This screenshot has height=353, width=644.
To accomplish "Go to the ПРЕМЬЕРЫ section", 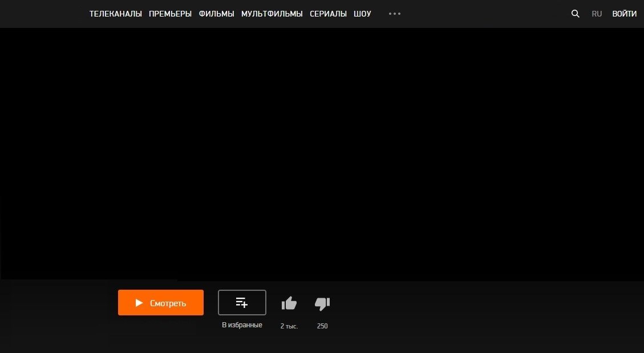I will [x=170, y=14].
